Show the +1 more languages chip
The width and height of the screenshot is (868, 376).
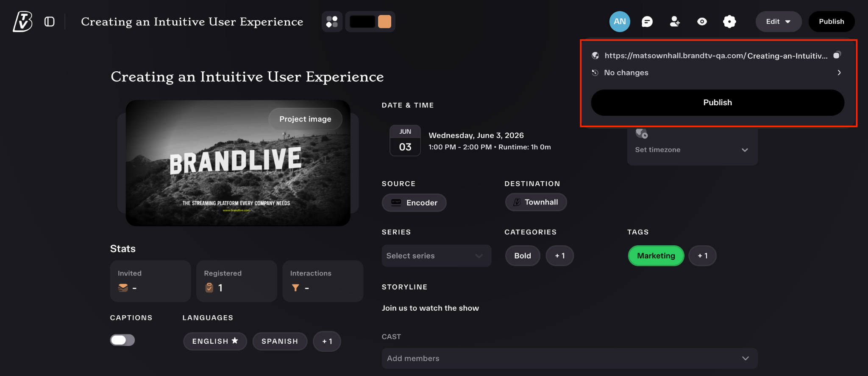click(x=327, y=341)
